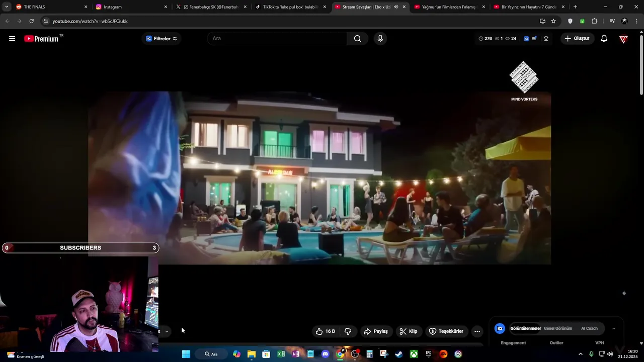
Task: Show hidden system tray icons chevron
Action: coord(580,354)
